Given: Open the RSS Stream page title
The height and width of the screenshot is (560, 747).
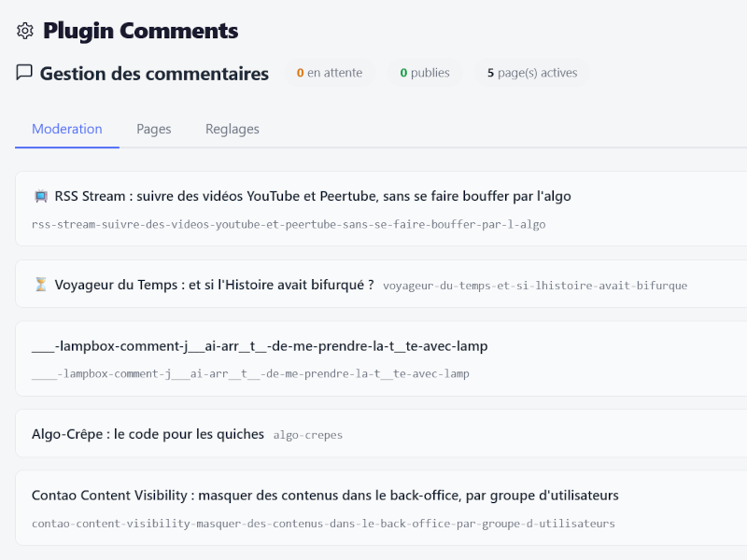Looking at the screenshot, I should (x=313, y=197).
